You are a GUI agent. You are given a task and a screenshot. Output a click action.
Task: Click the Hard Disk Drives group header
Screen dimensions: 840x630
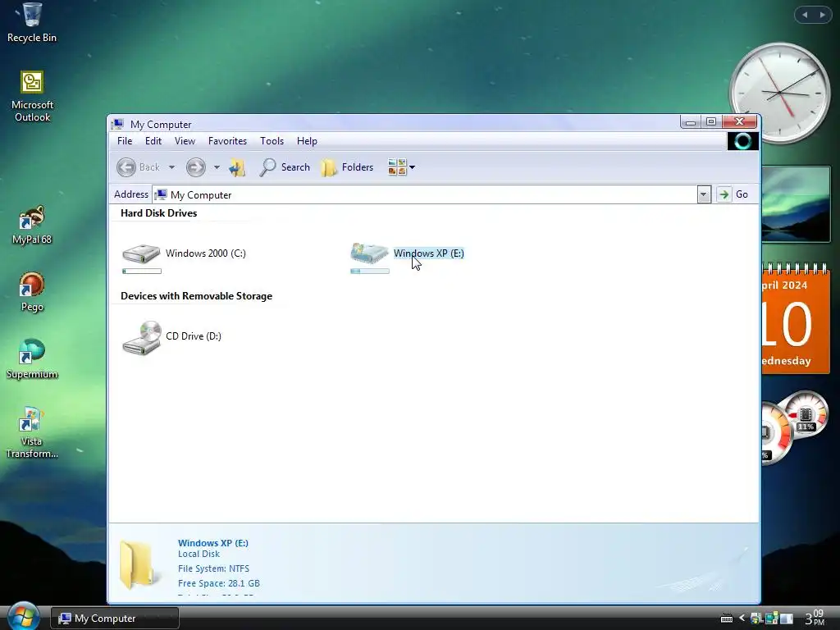(x=158, y=213)
